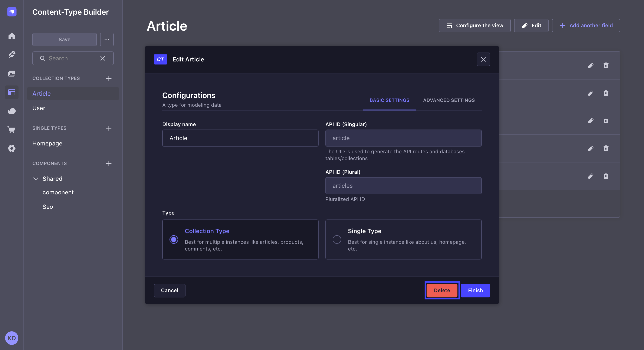Add a new Collection Type with the plus icon

(x=109, y=78)
